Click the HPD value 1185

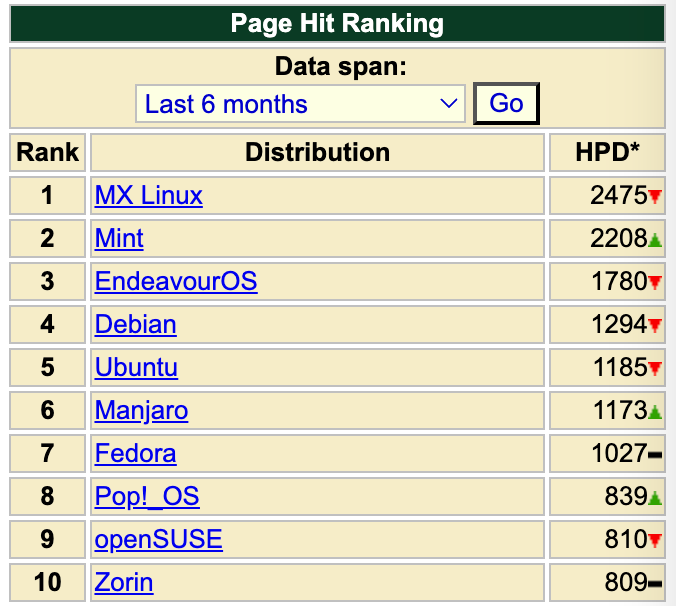pyautogui.click(x=620, y=367)
